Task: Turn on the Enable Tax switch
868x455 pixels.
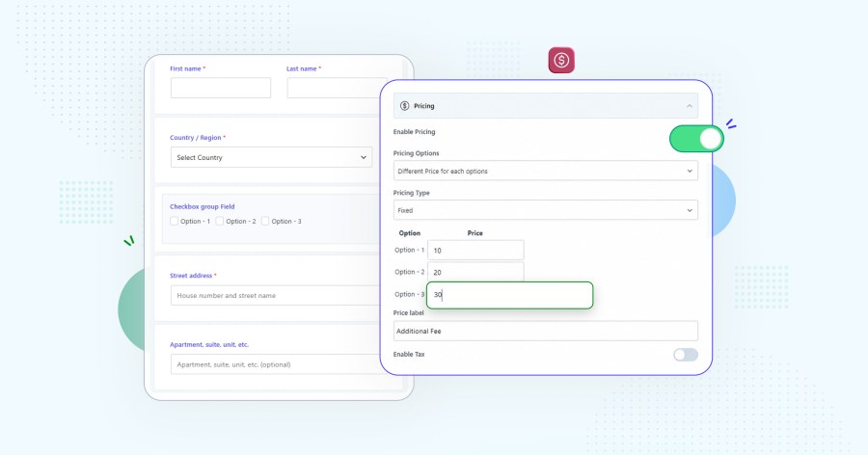Action: (686, 355)
